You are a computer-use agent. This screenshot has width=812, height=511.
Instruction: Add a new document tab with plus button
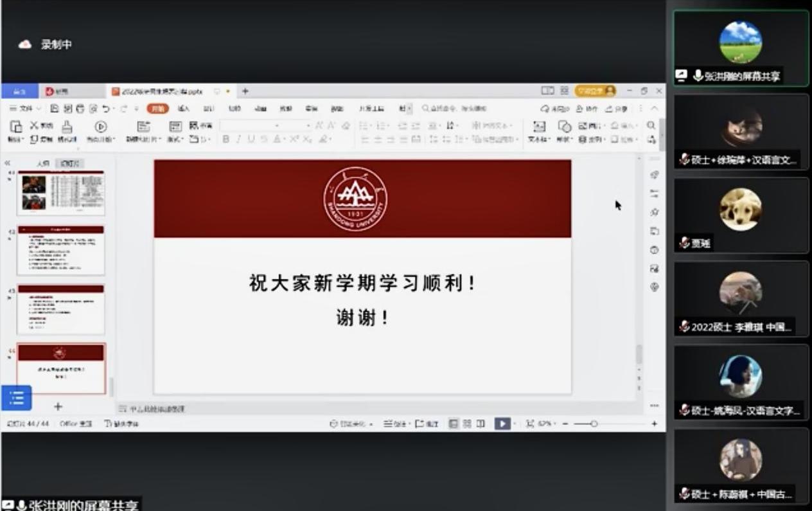point(245,91)
